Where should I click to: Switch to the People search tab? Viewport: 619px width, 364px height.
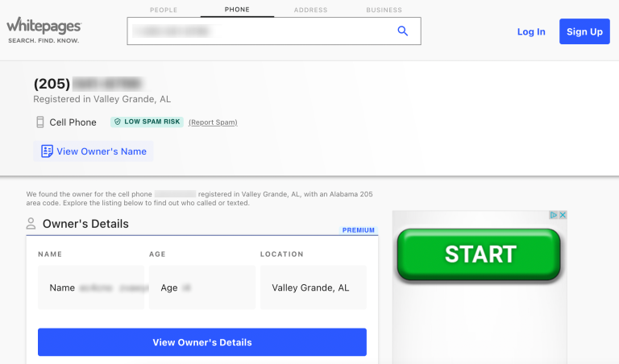164,10
